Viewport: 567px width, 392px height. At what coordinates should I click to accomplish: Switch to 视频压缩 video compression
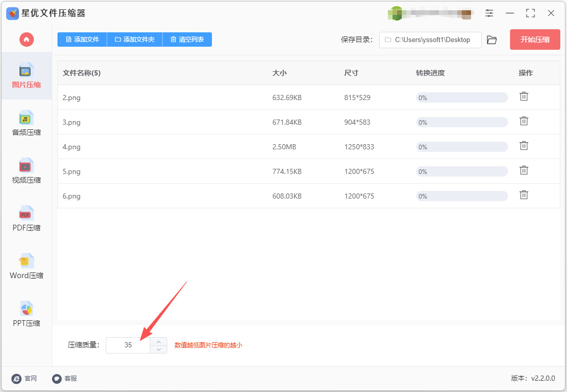coord(26,171)
